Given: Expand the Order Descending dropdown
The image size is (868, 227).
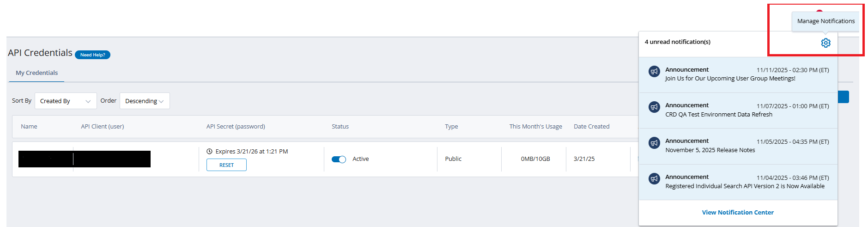Looking at the screenshot, I should 144,101.
